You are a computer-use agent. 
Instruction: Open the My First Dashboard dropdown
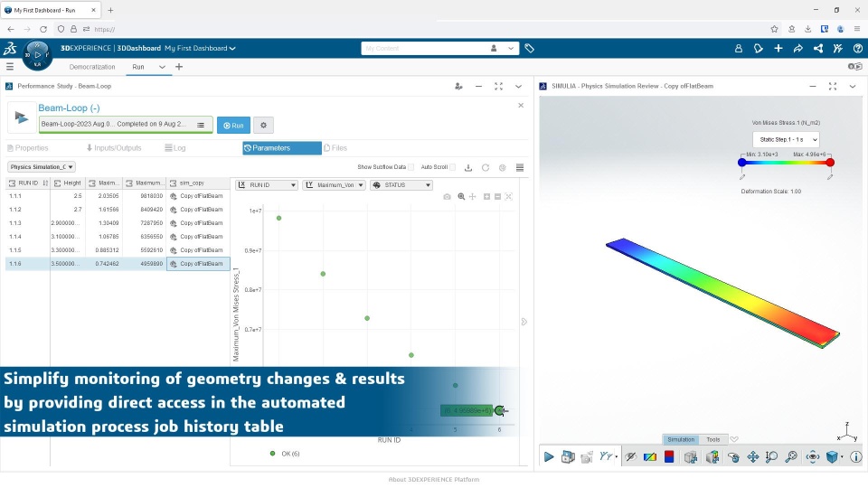(x=200, y=48)
